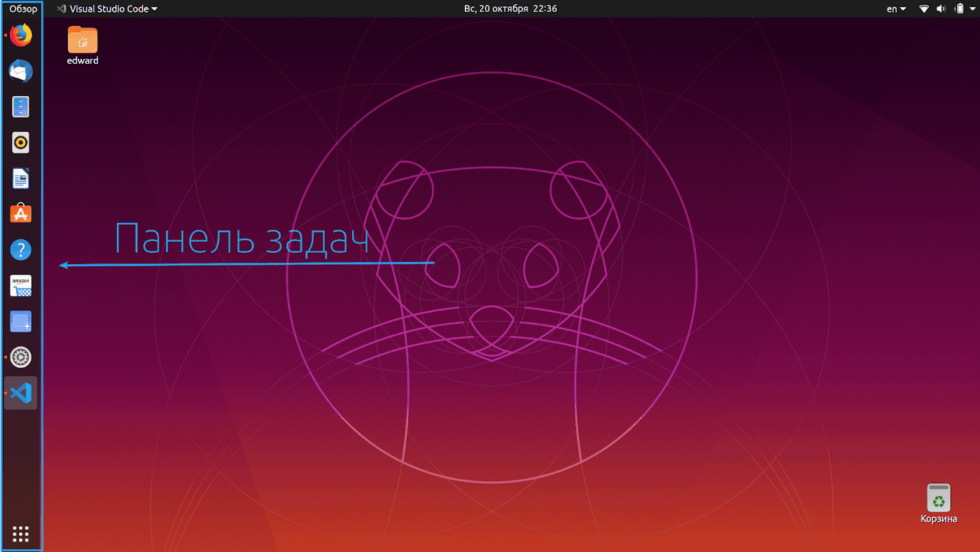Show Applications grid button

coord(21,534)
